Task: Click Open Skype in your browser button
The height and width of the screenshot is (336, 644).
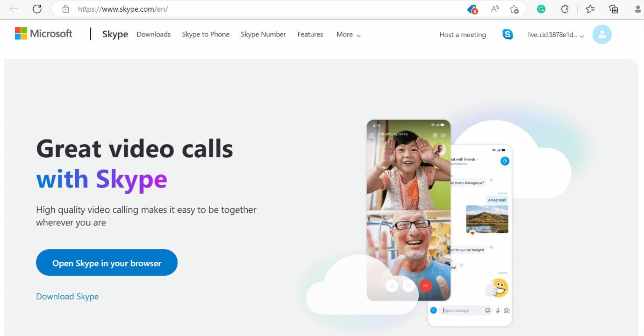Action: tap(107, 263)
